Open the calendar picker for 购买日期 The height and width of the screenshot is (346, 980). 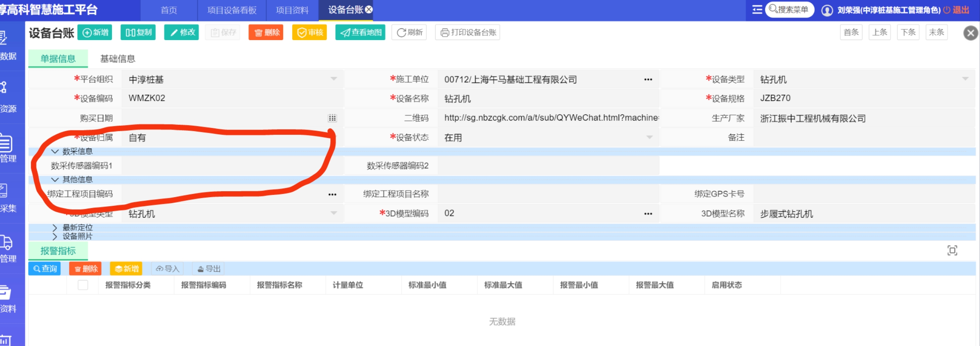(x=332, y=118)
